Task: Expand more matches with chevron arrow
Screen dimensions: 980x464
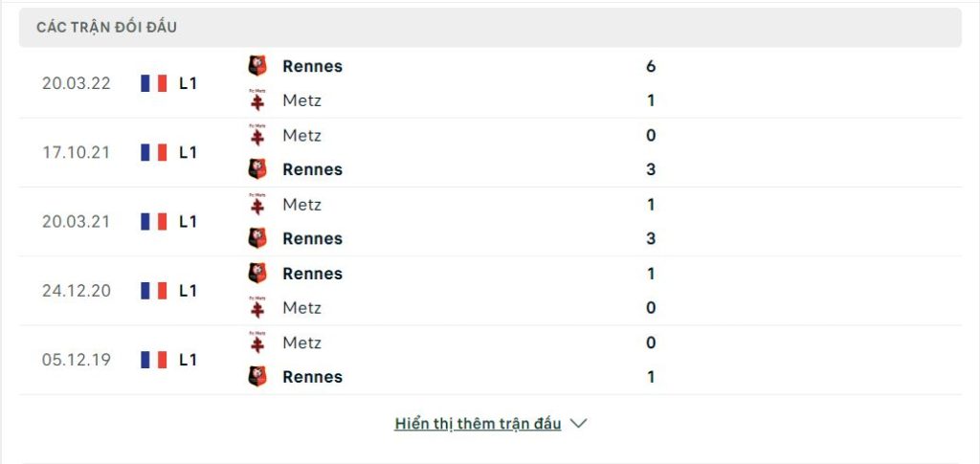Action: tap(579, 424)
